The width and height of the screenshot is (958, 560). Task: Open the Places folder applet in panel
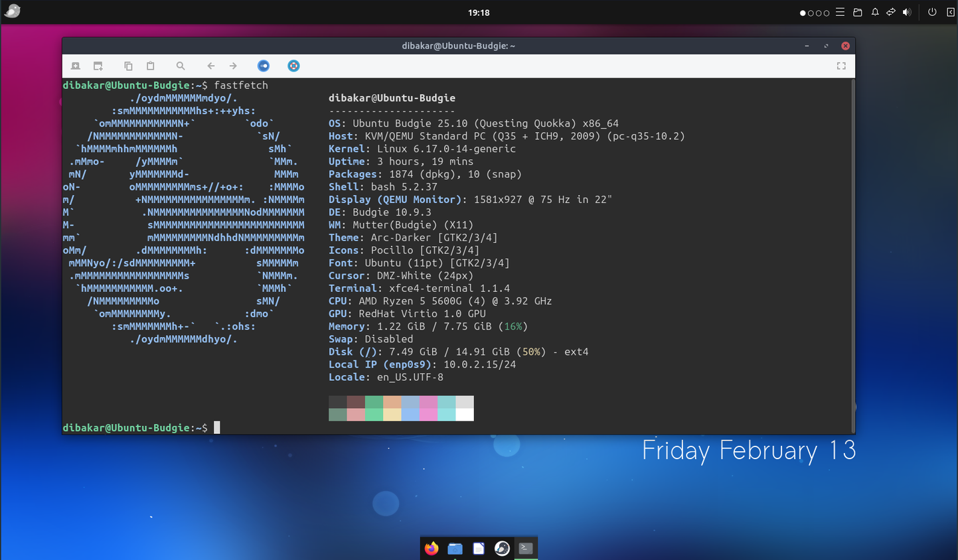pyautogui.click(x=858, y=12)
